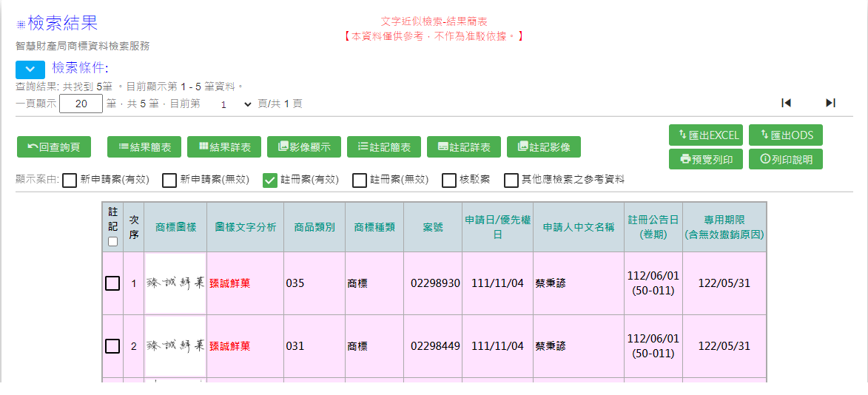The image size is (868, 395).
Task: Mark row 1 checkbox for case 02298930
Action: [x=112, y=283]
